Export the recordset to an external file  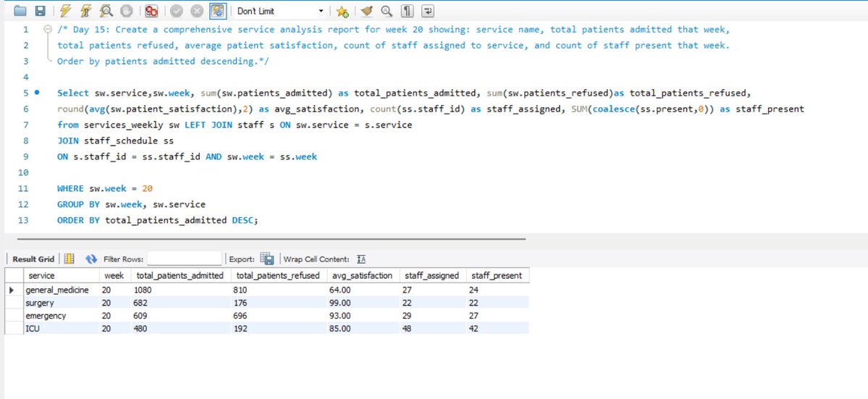(x=267, y=259)
